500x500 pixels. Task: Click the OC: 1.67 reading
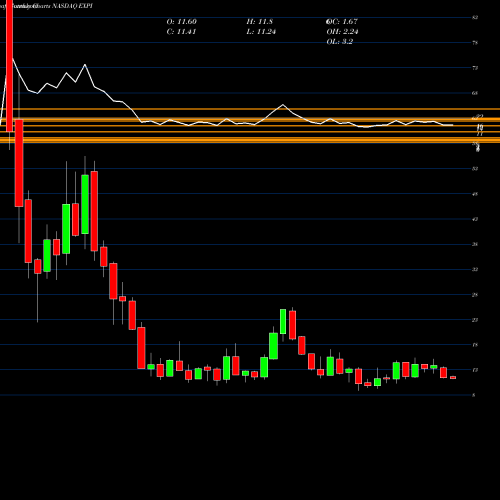(x=342, y=22)
